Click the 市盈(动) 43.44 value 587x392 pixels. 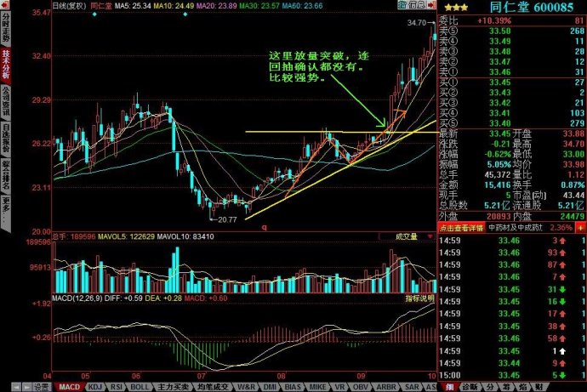573,195
